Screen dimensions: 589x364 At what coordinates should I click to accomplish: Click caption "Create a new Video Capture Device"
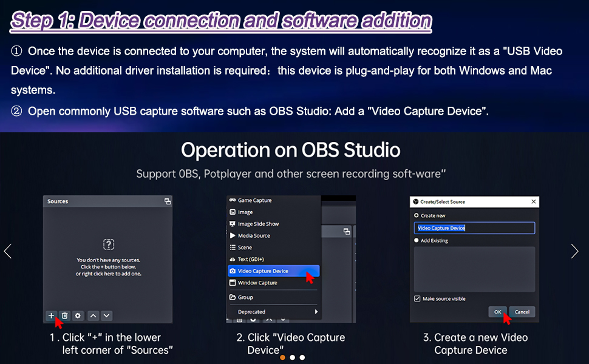click(x=475, y=344)
